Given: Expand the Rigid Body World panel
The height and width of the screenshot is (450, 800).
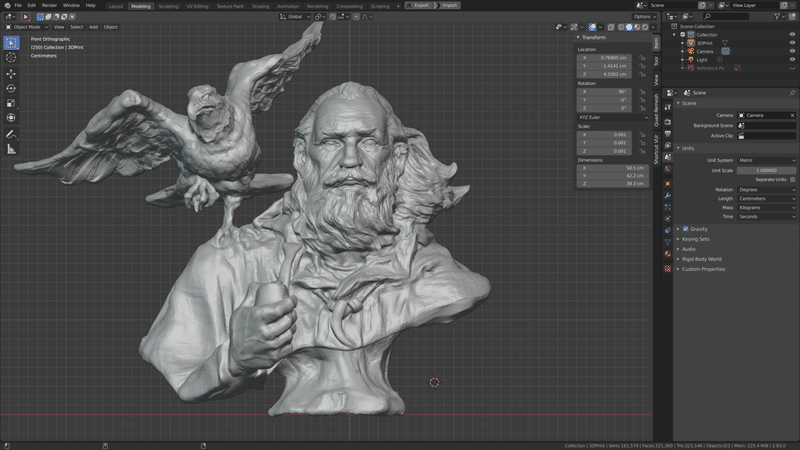Looking at the screenshot, I should pos(701,259).
